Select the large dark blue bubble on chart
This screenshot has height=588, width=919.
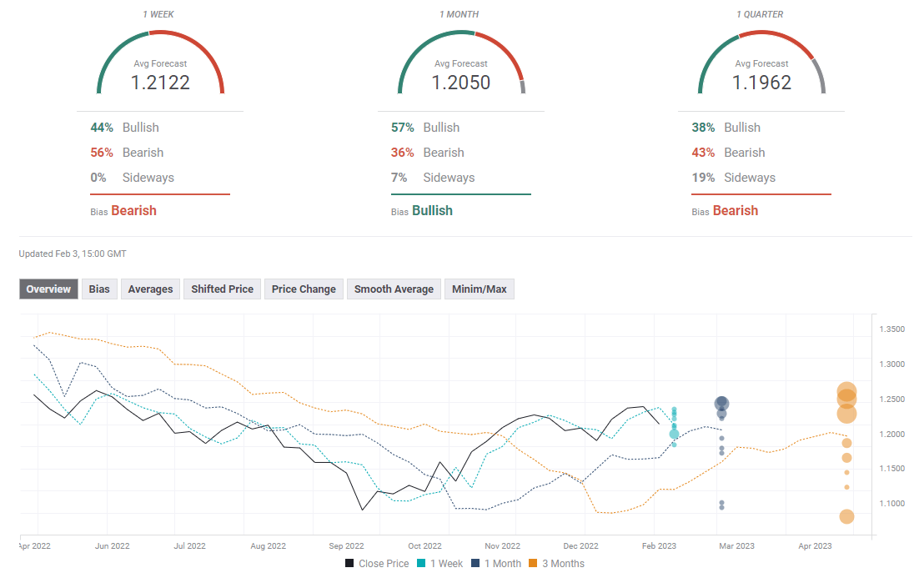(x=721, y=404)
